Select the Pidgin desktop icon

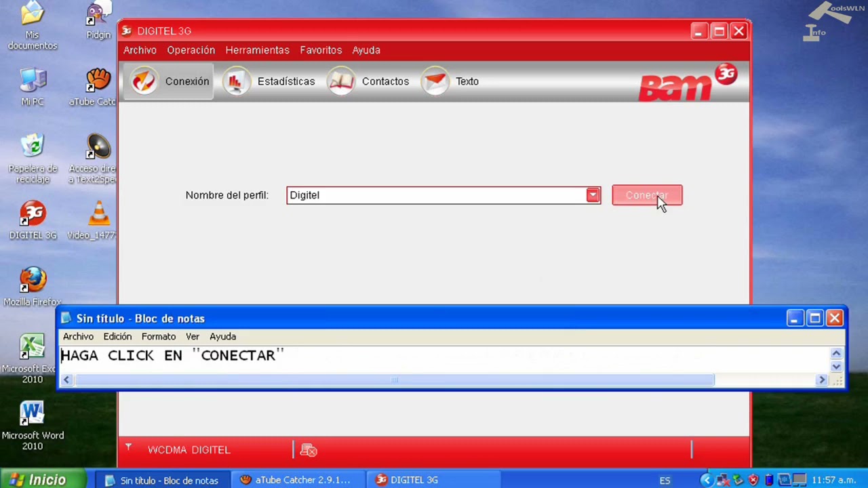click(99, 20)
